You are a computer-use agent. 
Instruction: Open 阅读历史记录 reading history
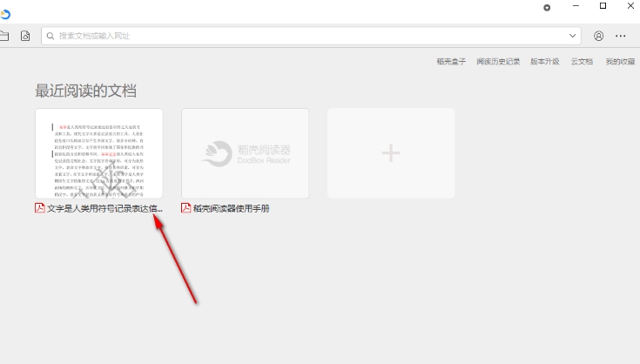pos(498,62)
